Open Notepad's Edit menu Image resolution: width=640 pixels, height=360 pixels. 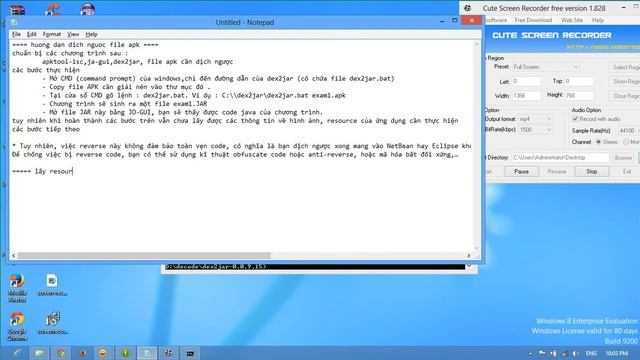point(32,34)
